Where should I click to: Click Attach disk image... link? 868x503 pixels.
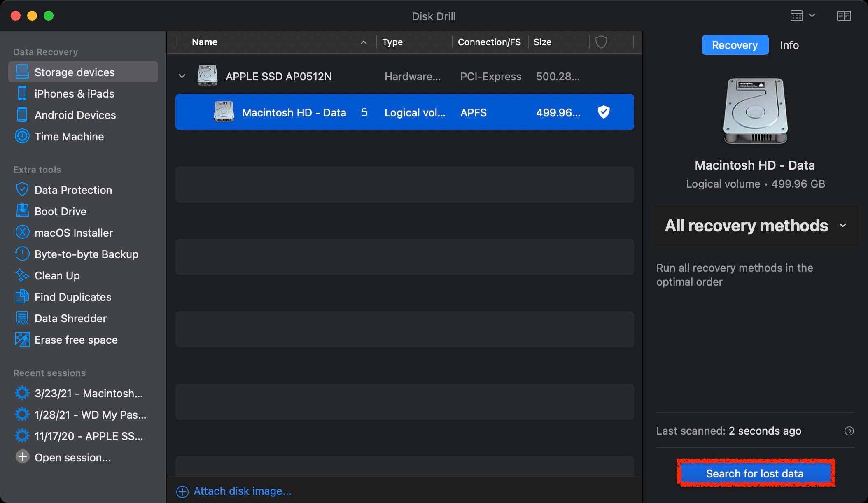[x=242, y=491]
